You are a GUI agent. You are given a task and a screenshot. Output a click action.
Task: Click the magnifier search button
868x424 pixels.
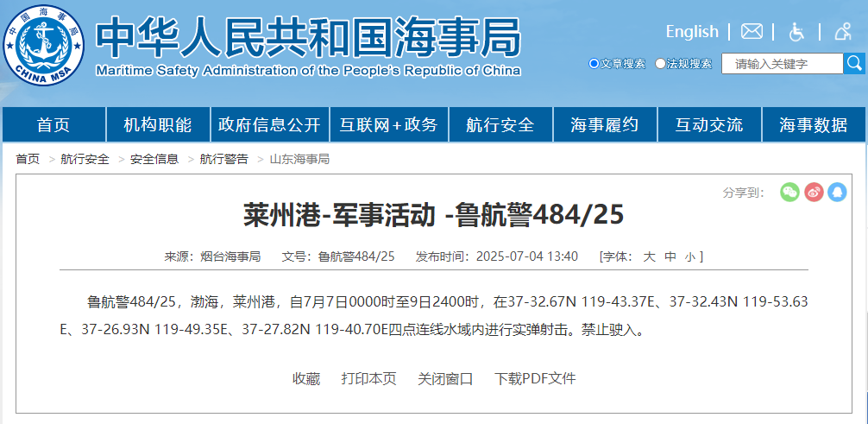855,63
